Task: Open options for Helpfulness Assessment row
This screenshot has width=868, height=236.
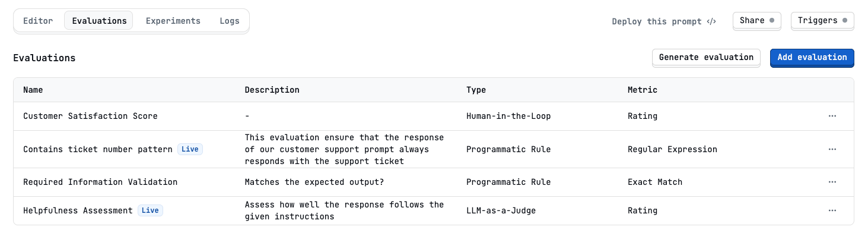Action: click(x=832, y=210)
